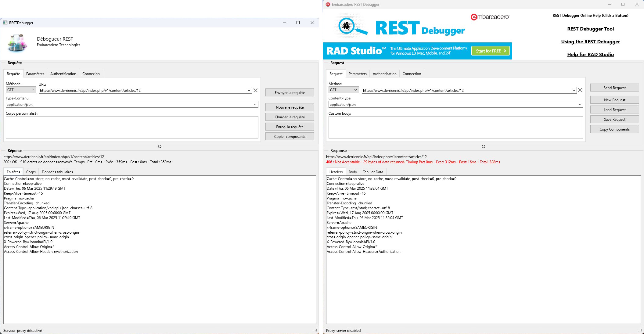644x334 pixels.
Task: Switch to the Connection tab
Action: pyautogui.click(x=412, y=74)
